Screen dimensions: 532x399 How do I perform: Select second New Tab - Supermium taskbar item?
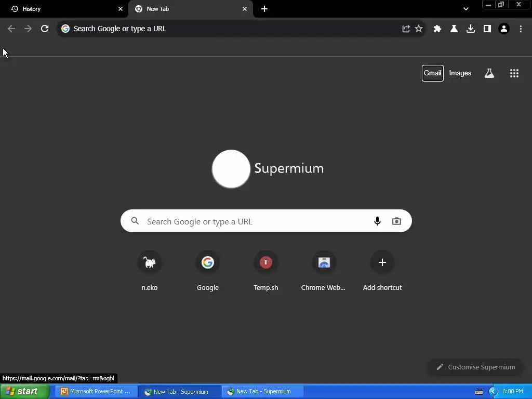(262, 392)
